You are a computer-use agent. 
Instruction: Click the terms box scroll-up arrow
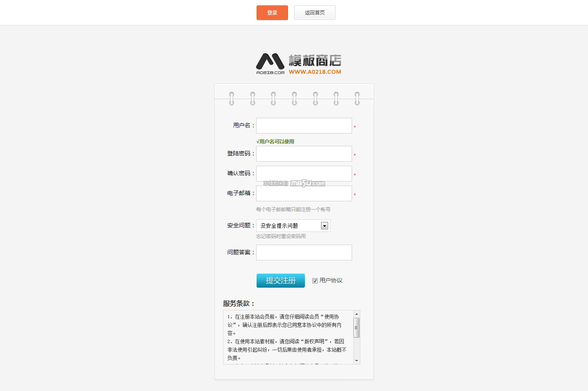click(357, 314)
